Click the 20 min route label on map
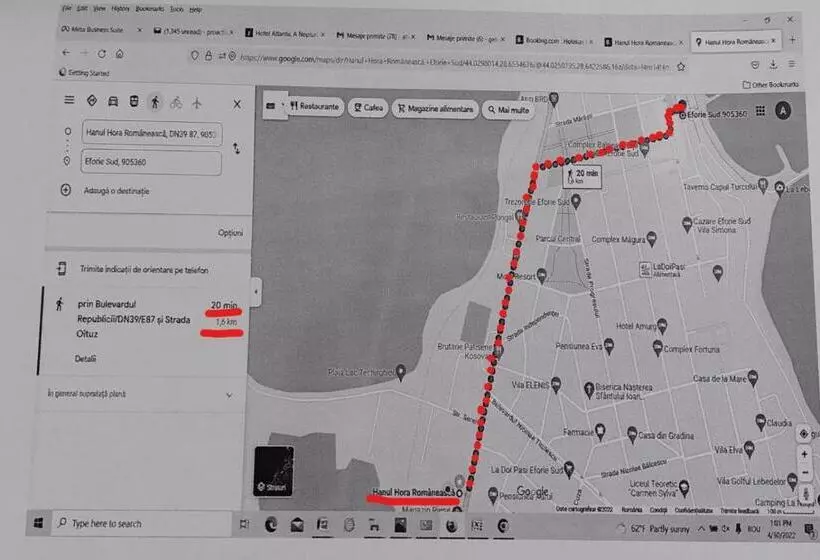 pos(582,176)
